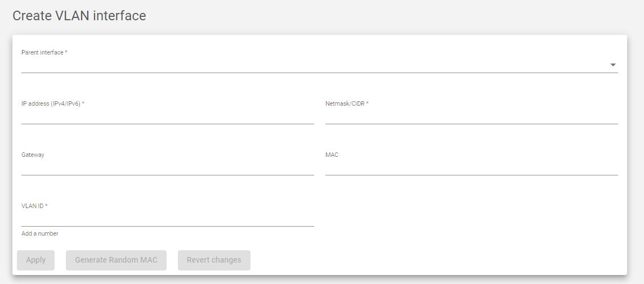
Task: Focus the MAC address input field
Action: pos(472,168)
